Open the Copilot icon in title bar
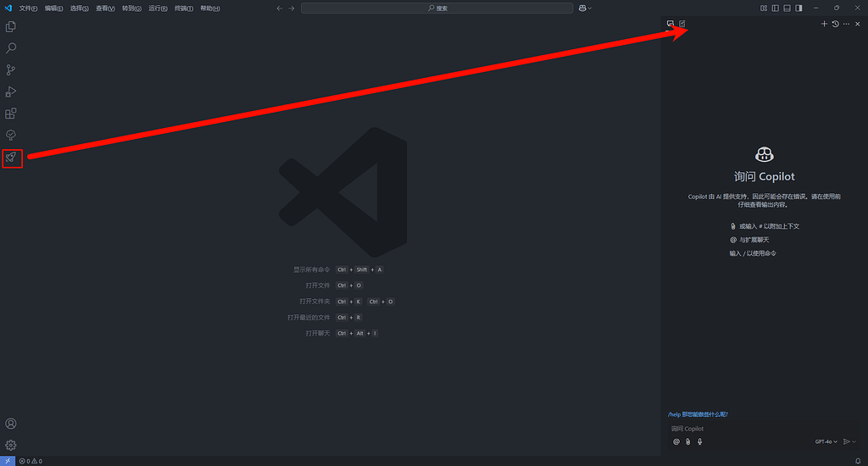Image resolution: width=868 pixels, height=466 pixels. (582, 8)
